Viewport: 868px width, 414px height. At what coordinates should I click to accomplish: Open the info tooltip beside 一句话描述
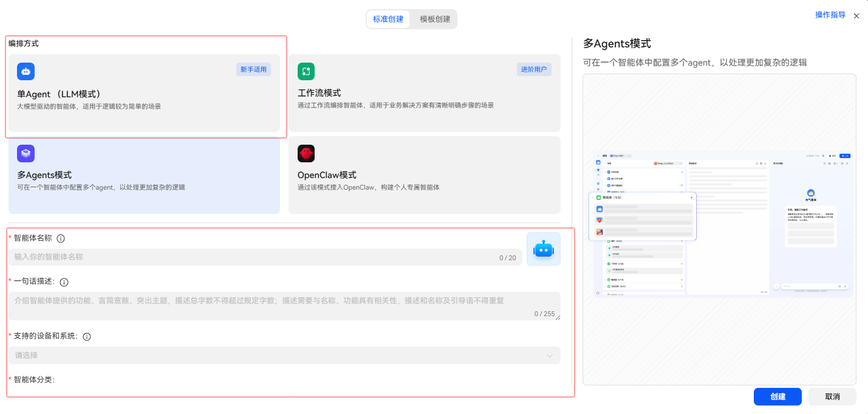pyautogui.click(x=65, y=281)
